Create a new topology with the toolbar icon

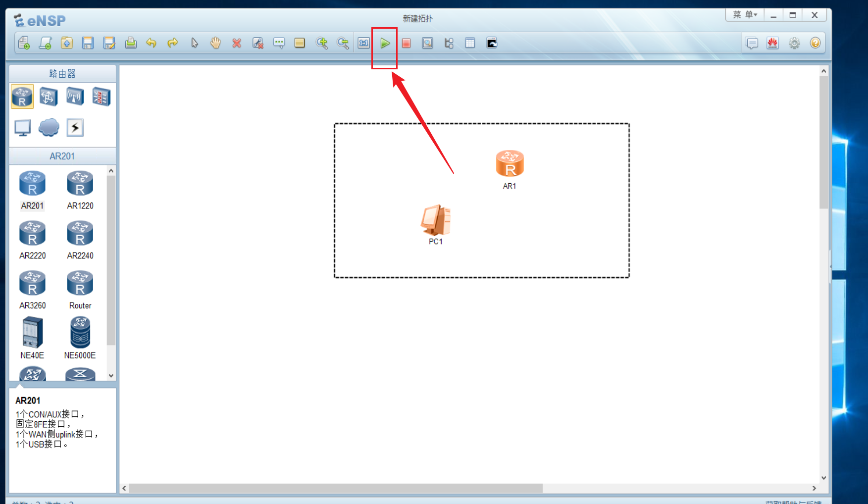coord(24,43)
